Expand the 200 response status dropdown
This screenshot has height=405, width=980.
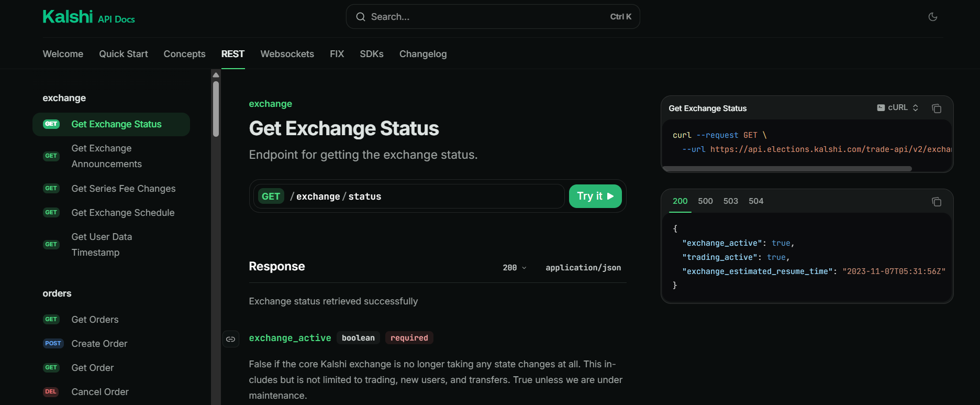pos(515,268)
